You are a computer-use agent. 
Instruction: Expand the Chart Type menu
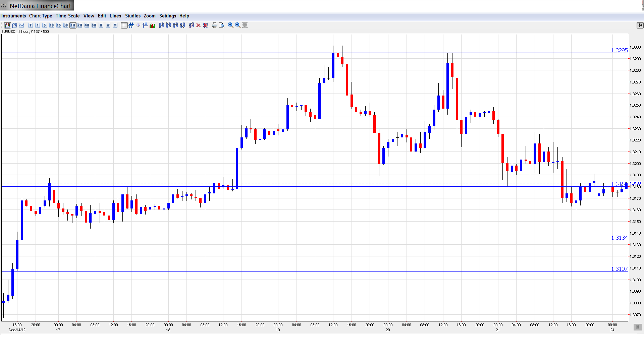41,16
